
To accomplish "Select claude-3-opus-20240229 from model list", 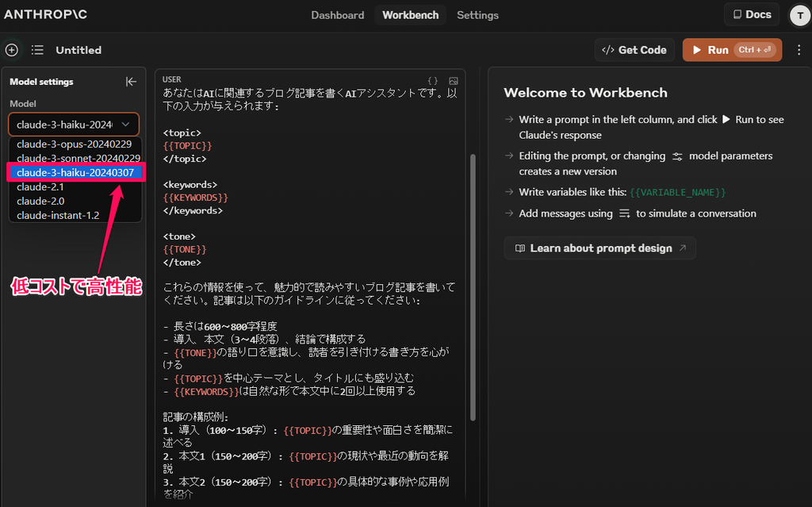I will pyautogui.click(x=74, y=144).
